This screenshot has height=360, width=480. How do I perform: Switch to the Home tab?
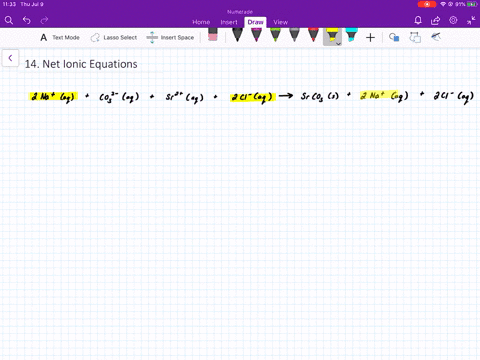tap(201, 22)
